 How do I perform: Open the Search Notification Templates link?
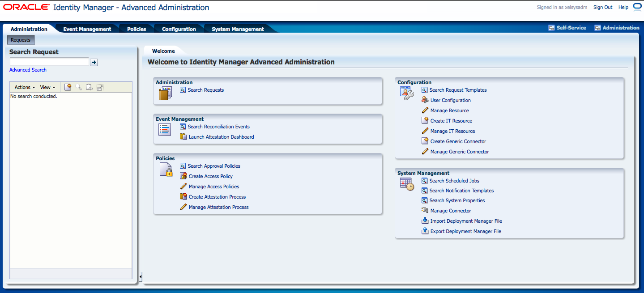tap(461, 191)
